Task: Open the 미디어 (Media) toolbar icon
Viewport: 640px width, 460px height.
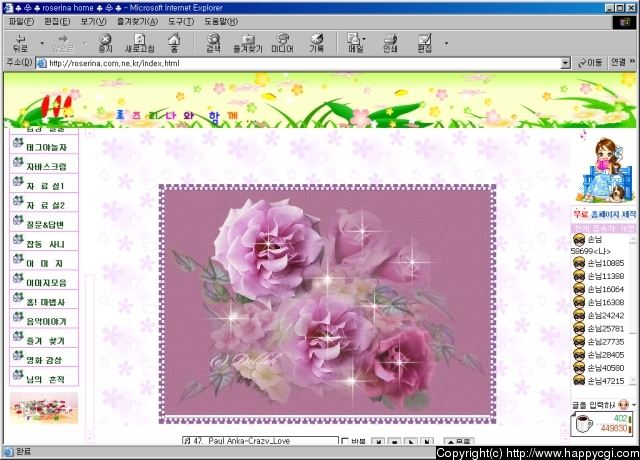Action: click(282, 43)
